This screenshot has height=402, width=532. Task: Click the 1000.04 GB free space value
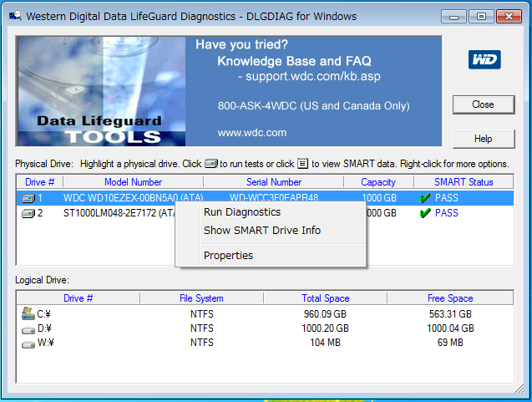point(450,328)
